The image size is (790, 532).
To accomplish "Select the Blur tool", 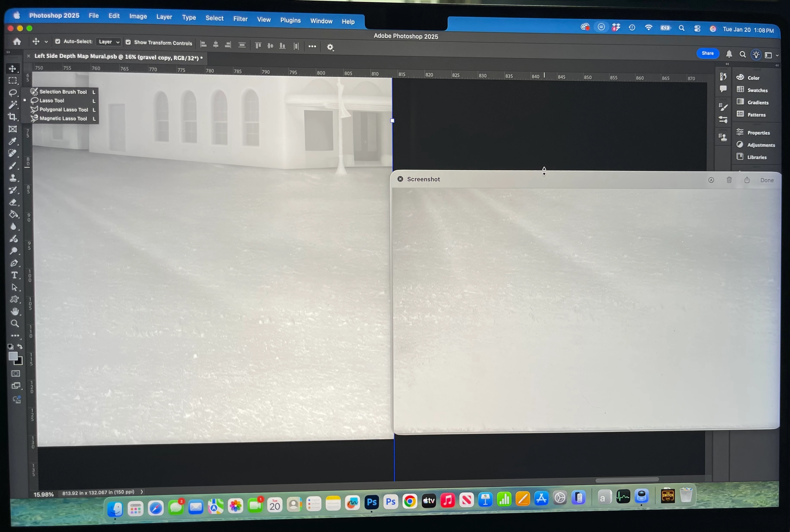I will coord(14,227).
